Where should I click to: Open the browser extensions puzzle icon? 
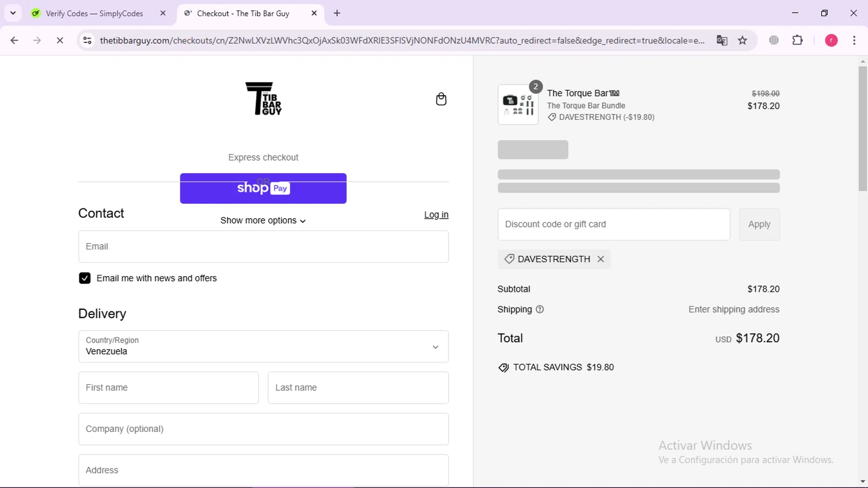797,41
